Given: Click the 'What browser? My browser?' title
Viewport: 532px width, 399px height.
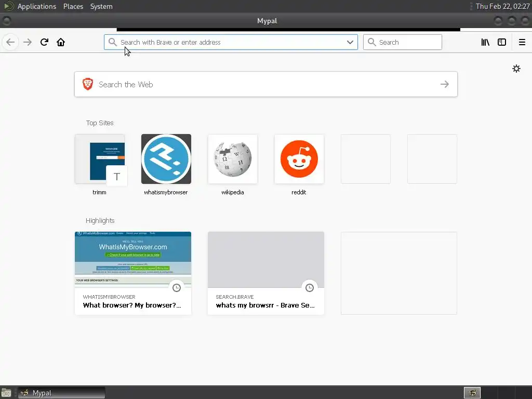Looking at the screenshot, I should pos(132,305).
